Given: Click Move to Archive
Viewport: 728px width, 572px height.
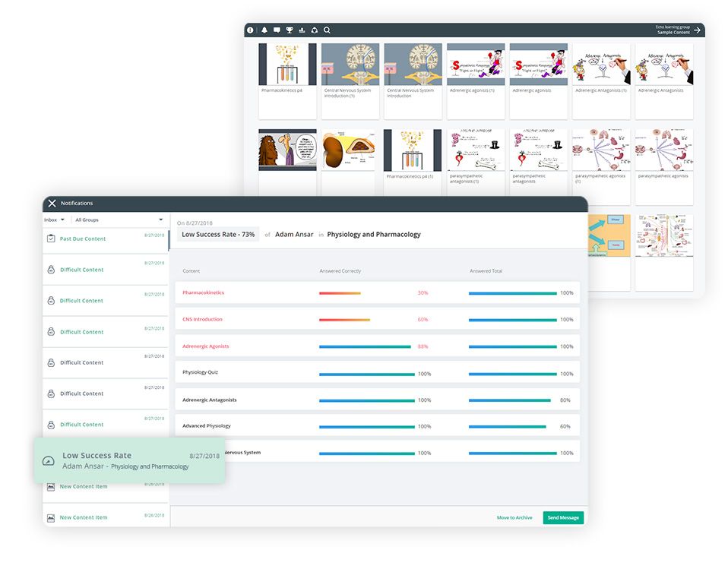Looking at the screenshot, I should [x=514, y=517].
